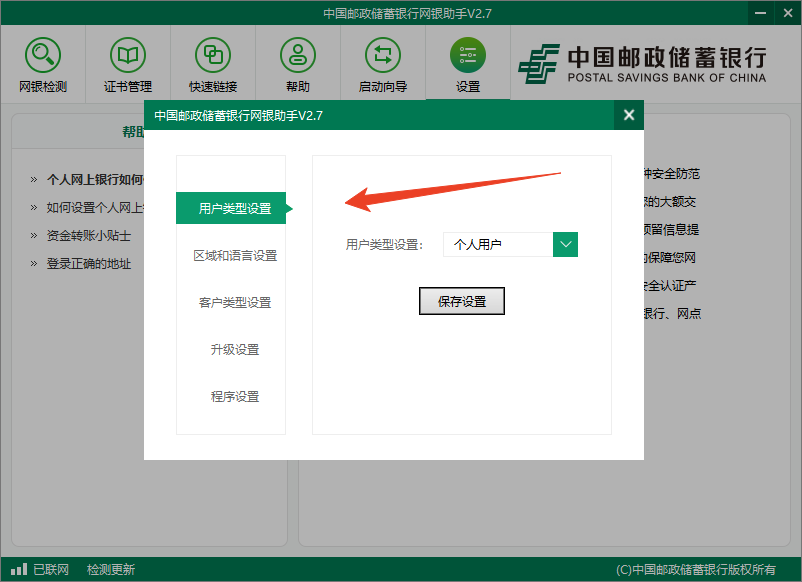Switch to 客户类型设置 tab
The image size is (802, 582).
tap(235, 302)
